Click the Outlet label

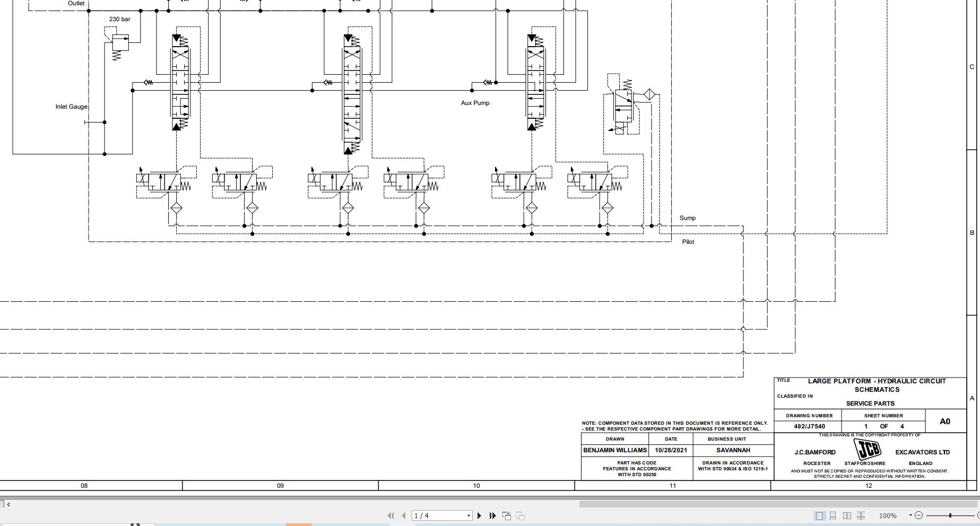click(76, 3)
